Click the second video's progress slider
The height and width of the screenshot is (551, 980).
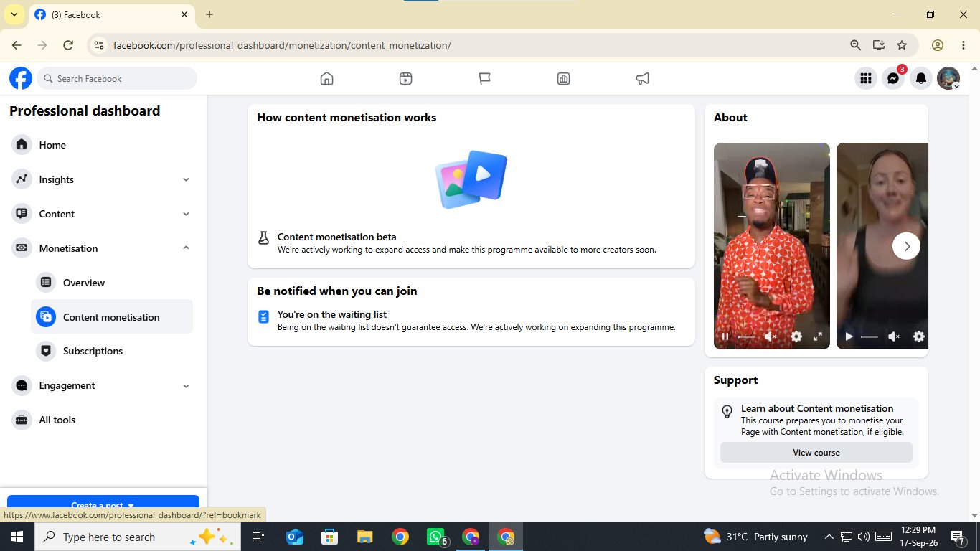(870, 336)
